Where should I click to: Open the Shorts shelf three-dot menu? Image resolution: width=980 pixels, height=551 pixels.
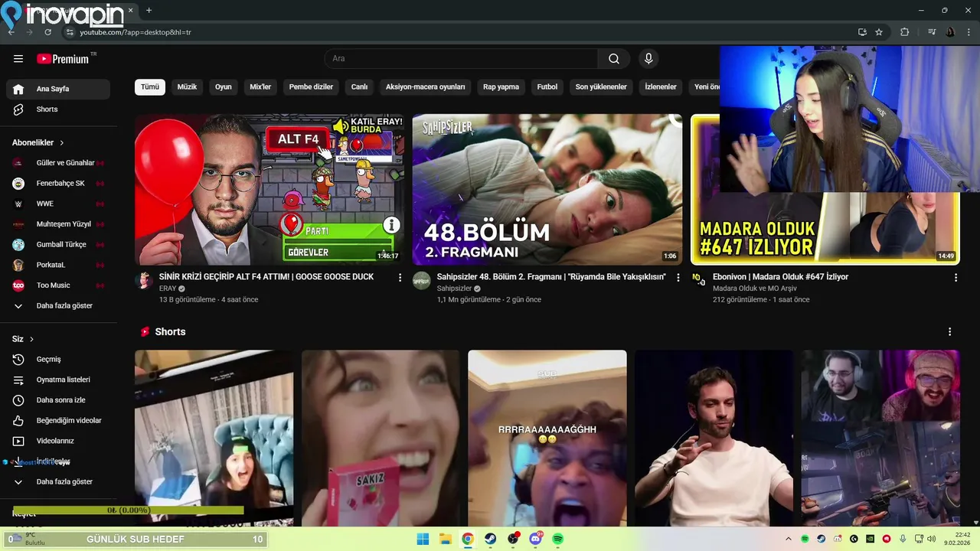(949, 332)
